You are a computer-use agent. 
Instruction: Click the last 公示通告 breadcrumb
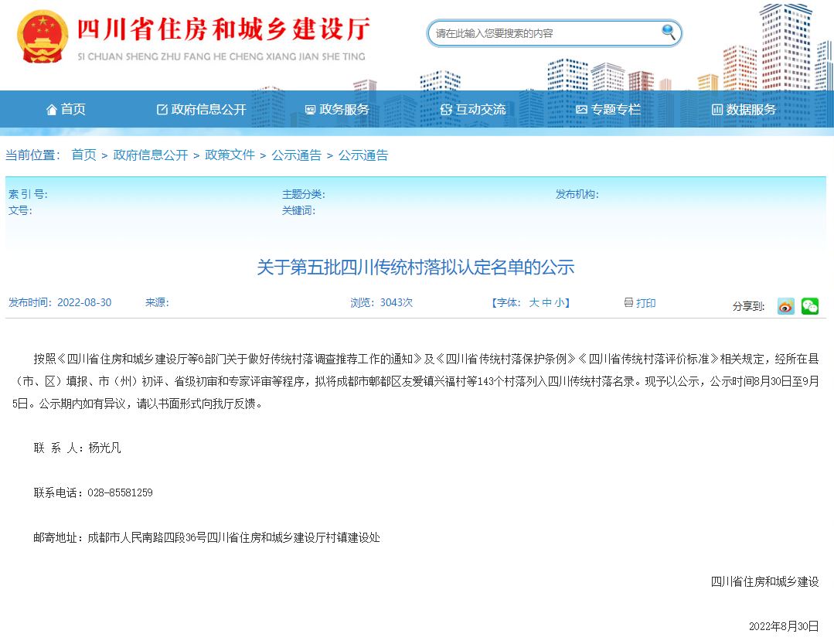pyautogui.click(x=363, y=155)
